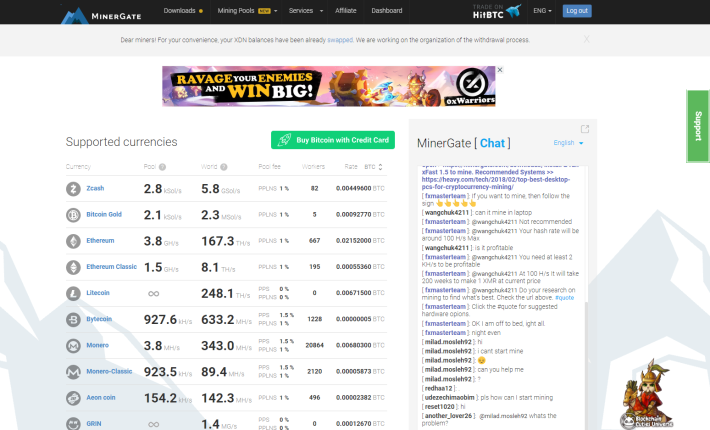
Task: Click Bytecoin pool hashrate 927.6
Action: click(160, 320)
